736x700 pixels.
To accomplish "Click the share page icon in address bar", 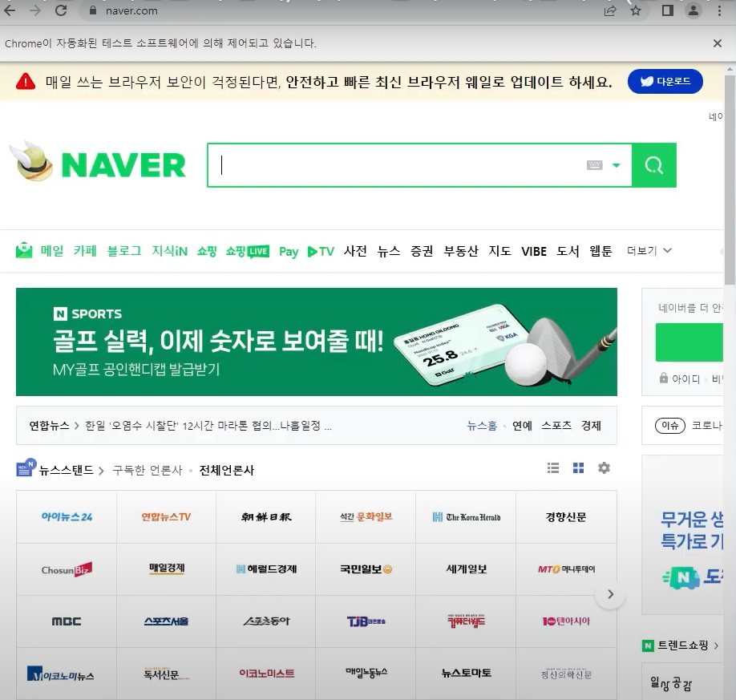I will pyautogui.click(x=610, y=10).
